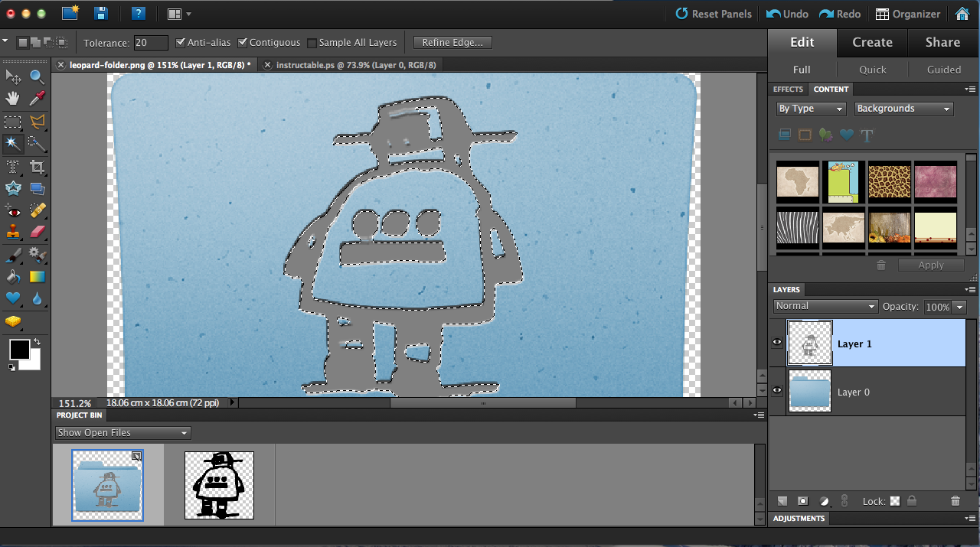980x547 pixels.
Task: Enable Sample All Layers checkbox
Action: [312, 43]
